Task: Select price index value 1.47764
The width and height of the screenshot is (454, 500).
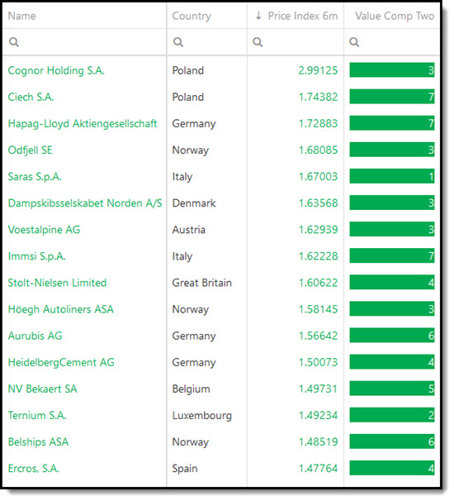Action: [x=318, y=468]
